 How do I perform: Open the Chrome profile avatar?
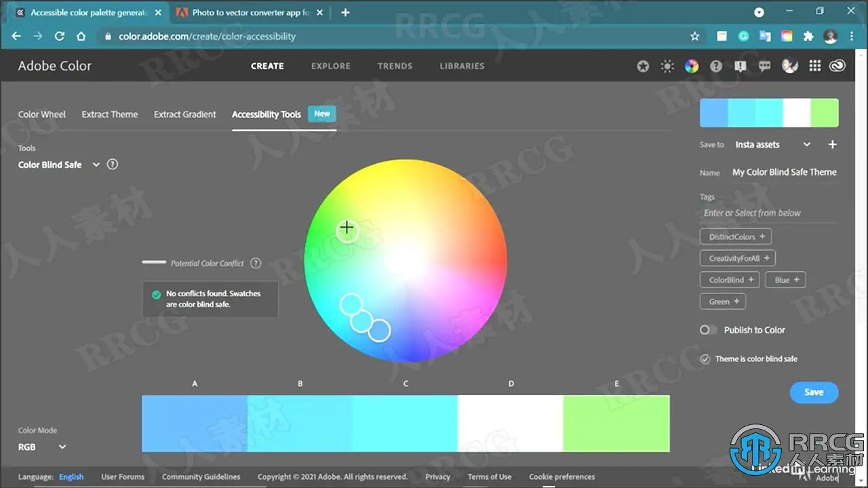point(831,37)
